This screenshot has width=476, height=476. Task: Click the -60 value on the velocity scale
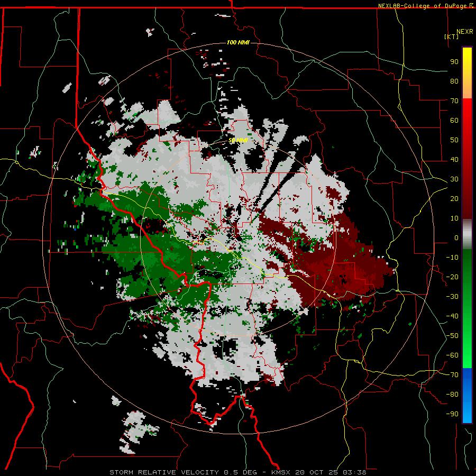pyautogui.click(x=452, y=355)
